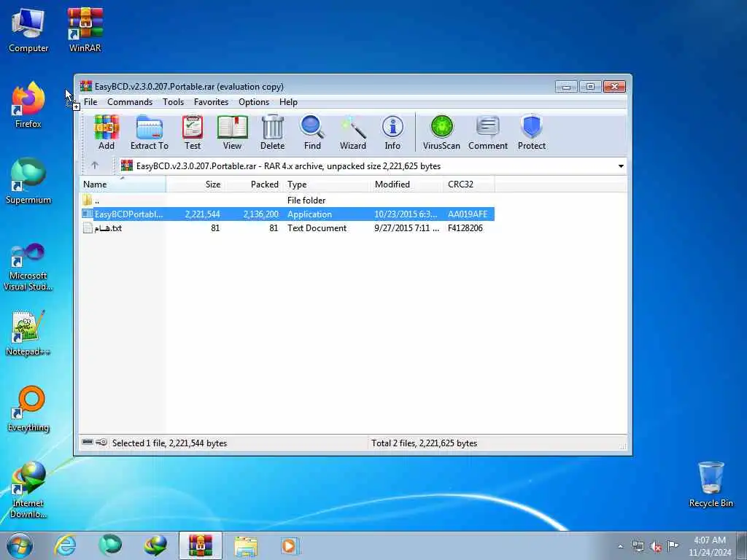The width and height of the screenshot is (747, 560).
Task: Select the Notepad++ desktop shortcut
Action: click(x=28, y=332)
